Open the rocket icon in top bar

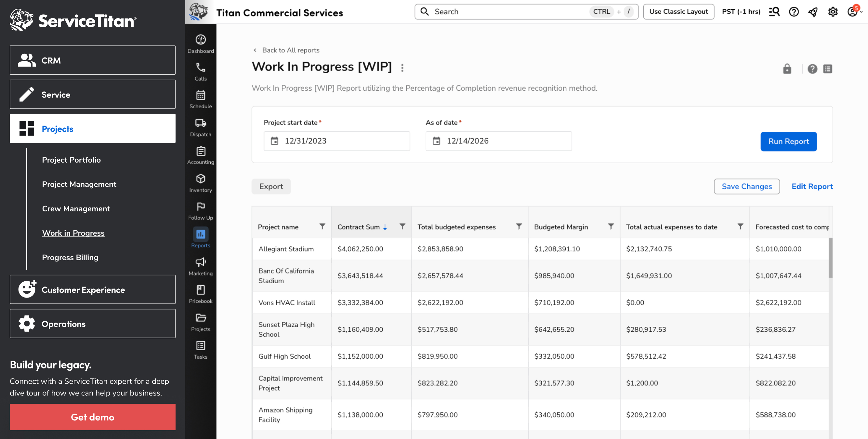click(813, 12)
